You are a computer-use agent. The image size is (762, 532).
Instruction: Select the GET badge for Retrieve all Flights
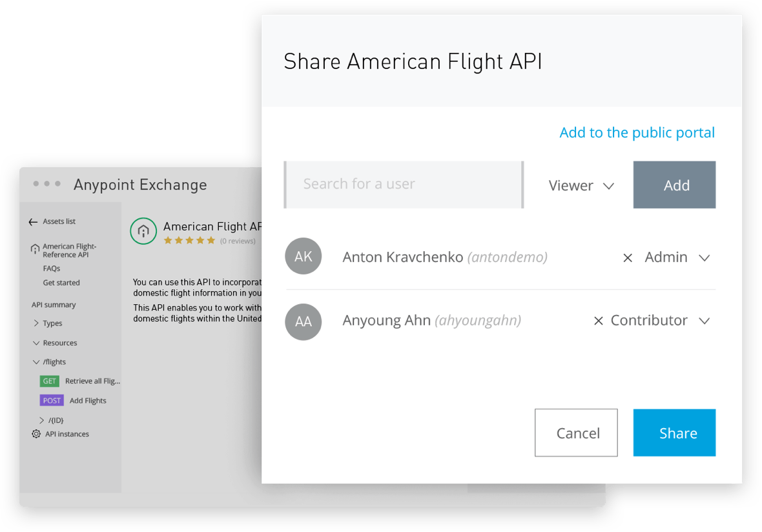(50, 381)
